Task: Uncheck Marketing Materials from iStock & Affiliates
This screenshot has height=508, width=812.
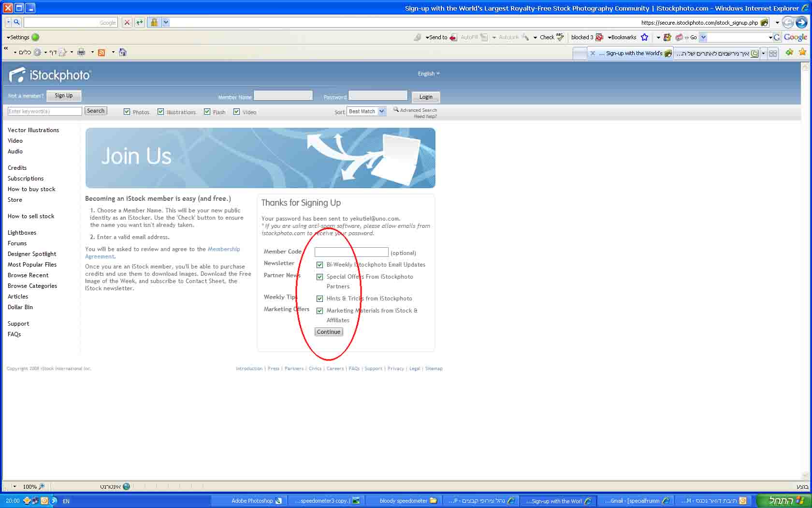Action: pyautogui.click(x=319, y=311)
